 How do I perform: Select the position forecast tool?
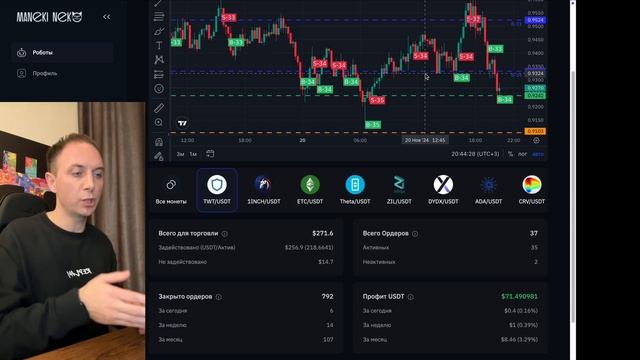[159, 74]
